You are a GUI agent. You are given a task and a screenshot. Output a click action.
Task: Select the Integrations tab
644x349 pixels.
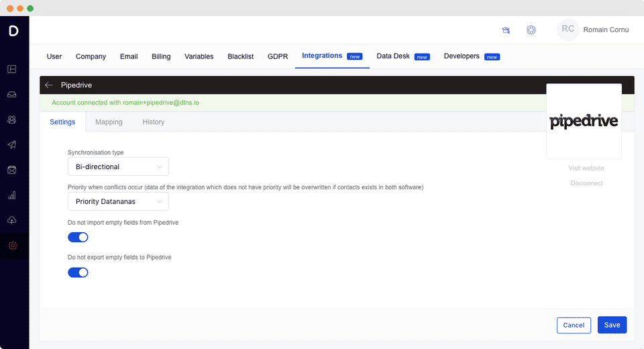coord(332,56)
